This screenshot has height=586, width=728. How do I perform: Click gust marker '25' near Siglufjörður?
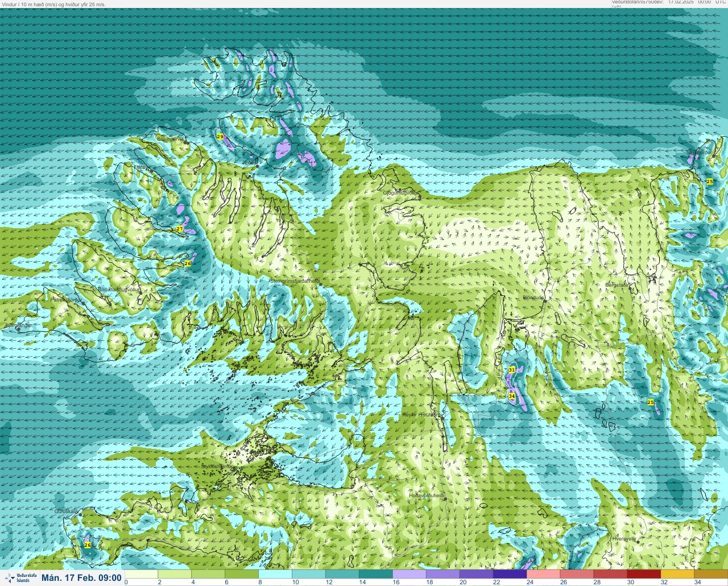click(709, 181)
